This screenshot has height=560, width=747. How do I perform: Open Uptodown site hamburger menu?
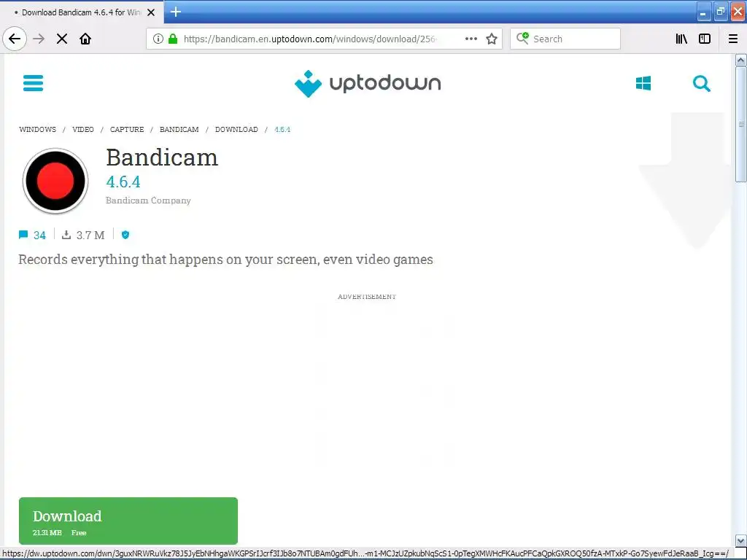click(34, 83)
